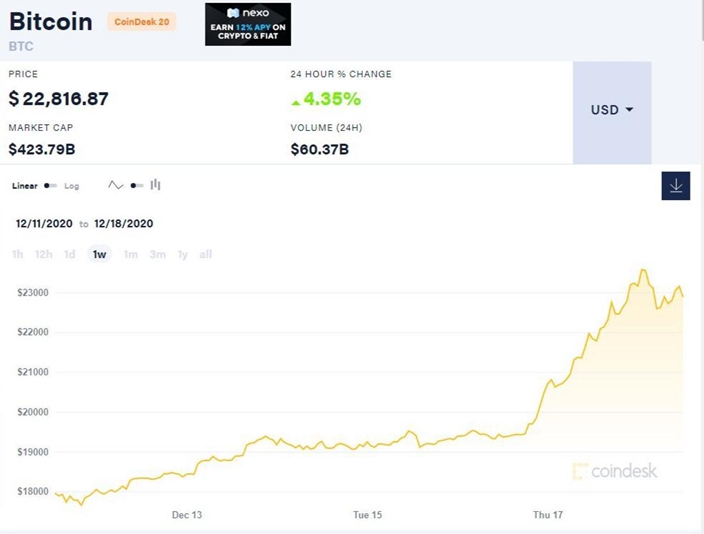704x534 pixels.
Task: Click the coindesk watermark logo
Action: click(x=615, y=471)
